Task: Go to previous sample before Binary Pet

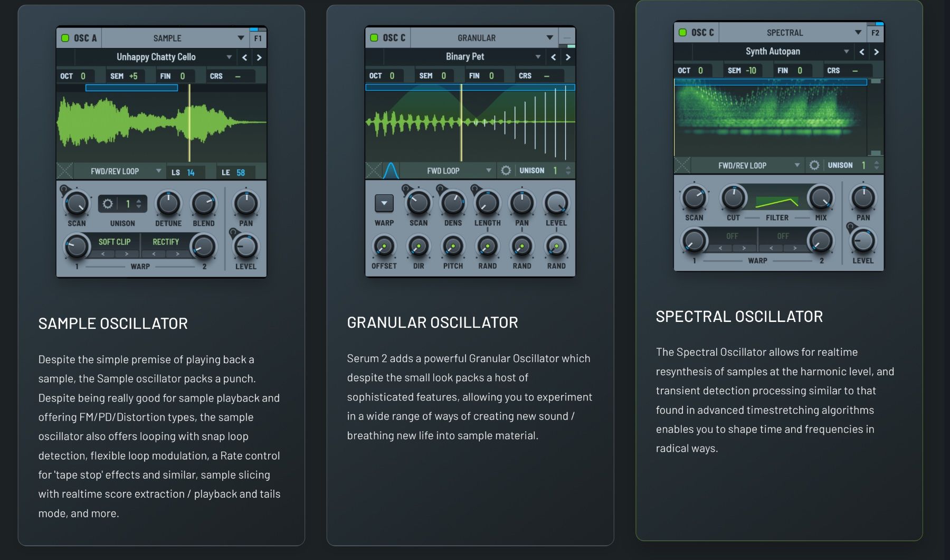Action: [553, 57]
